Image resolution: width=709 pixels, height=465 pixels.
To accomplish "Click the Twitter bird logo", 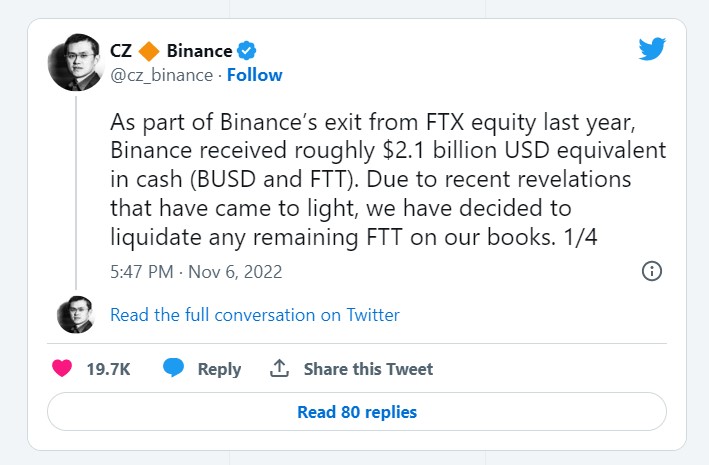I will 651,49.
